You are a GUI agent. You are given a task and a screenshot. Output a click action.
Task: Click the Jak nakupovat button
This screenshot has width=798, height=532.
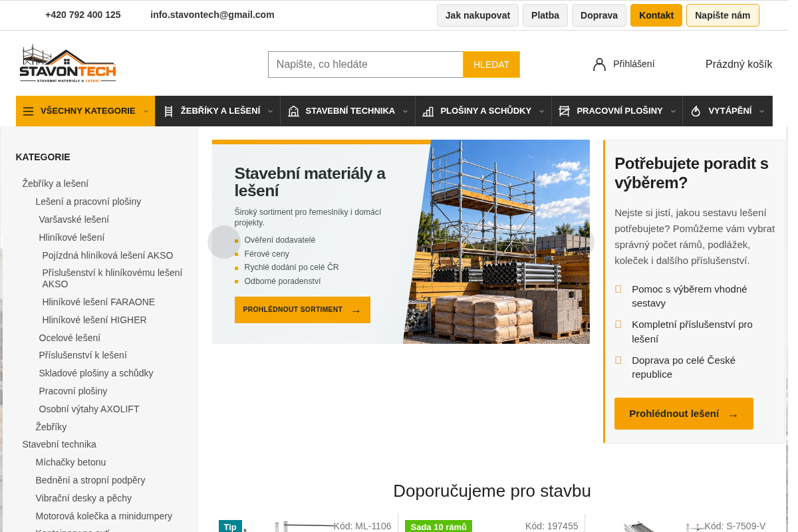pos(477,15)
